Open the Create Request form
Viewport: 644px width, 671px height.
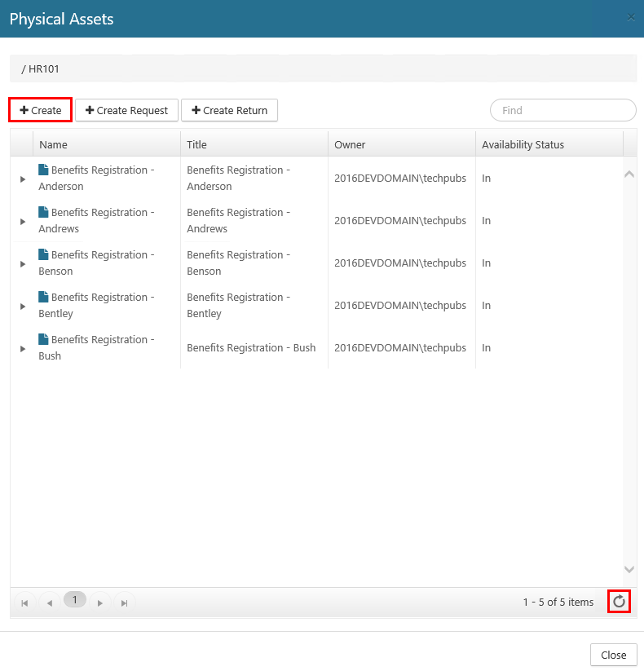(x=126, y=110)
